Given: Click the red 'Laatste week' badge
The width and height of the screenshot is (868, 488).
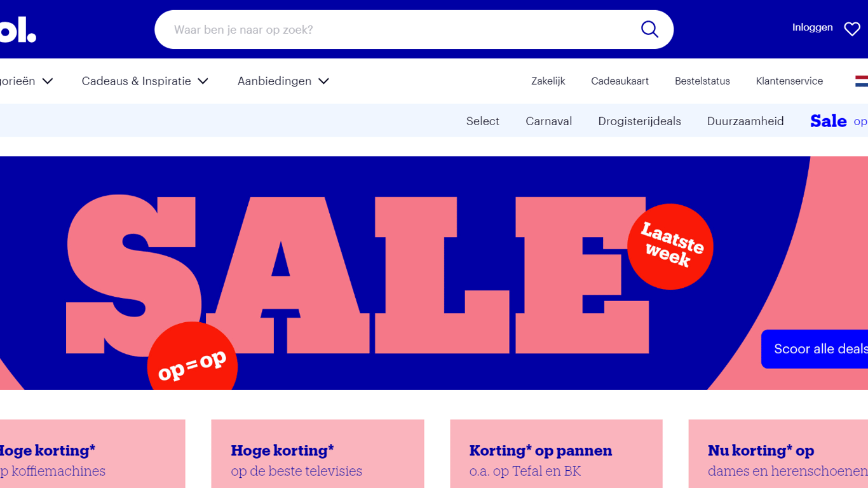Looking at the screenshot, I should 670,247.
